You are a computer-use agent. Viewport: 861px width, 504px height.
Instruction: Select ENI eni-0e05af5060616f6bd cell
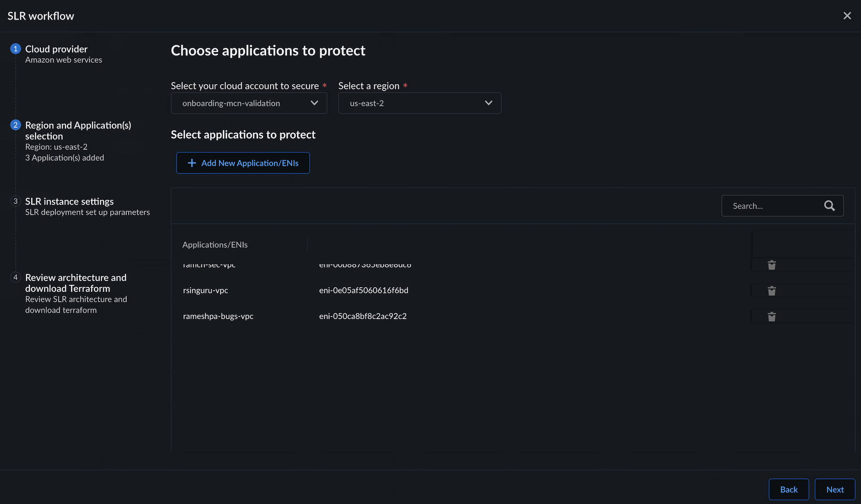363,291
